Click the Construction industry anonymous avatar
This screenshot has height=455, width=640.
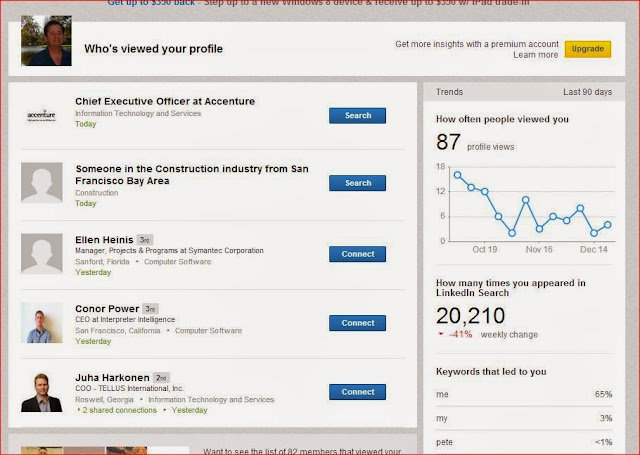click(42, 183)
